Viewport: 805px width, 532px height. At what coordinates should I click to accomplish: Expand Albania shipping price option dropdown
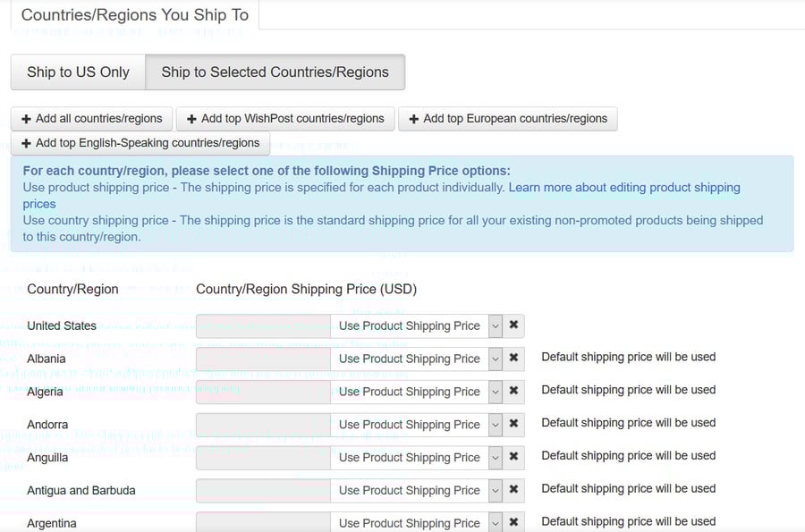(416, 359)
